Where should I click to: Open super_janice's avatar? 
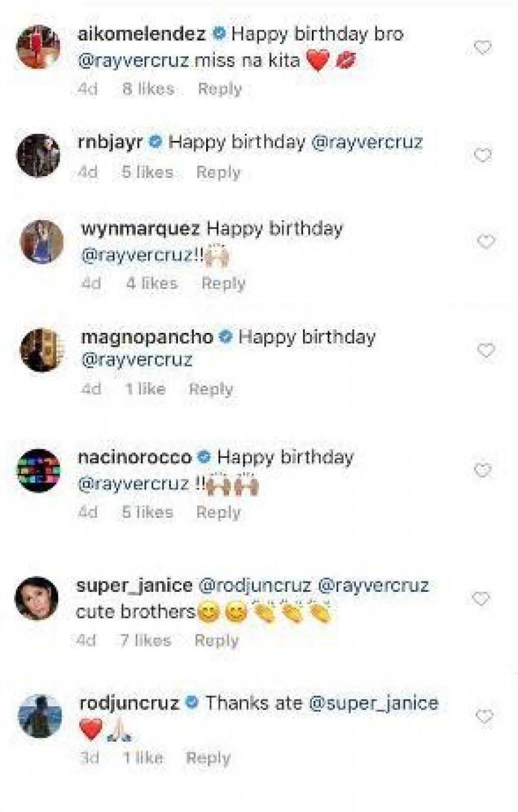(37, 598)
